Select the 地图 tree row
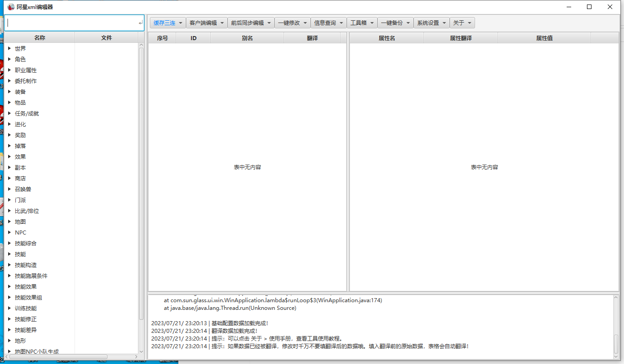Viewport: 624px width, 364px height. click(71, 221)
